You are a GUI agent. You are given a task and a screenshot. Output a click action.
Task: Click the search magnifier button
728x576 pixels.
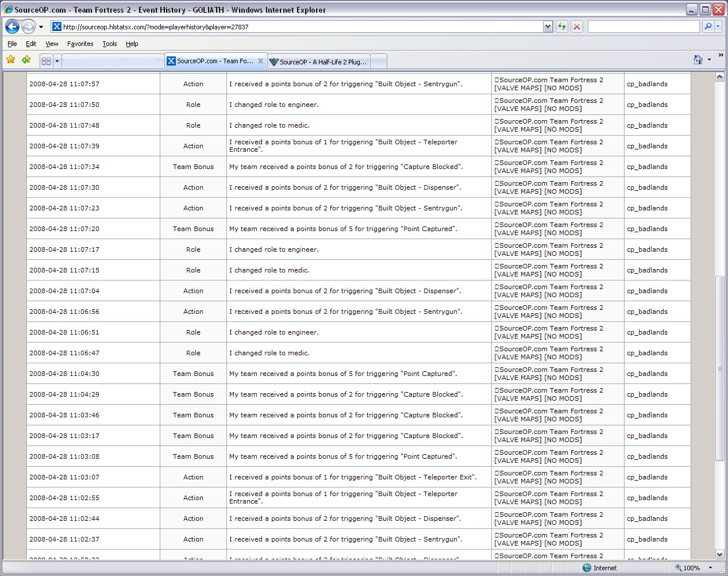click(708, 26)
